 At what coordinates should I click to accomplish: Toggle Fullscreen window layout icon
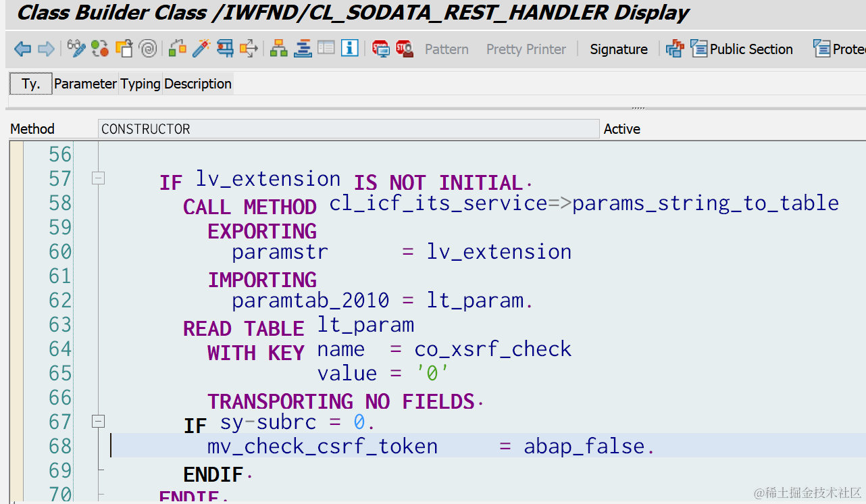point(326,48)
